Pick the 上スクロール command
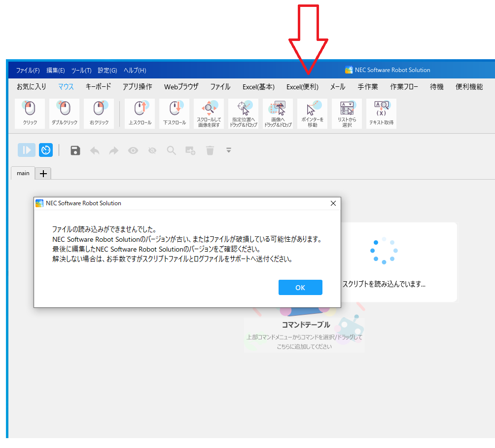Screen dimensions: 495x448 click(x=140, y=113)
